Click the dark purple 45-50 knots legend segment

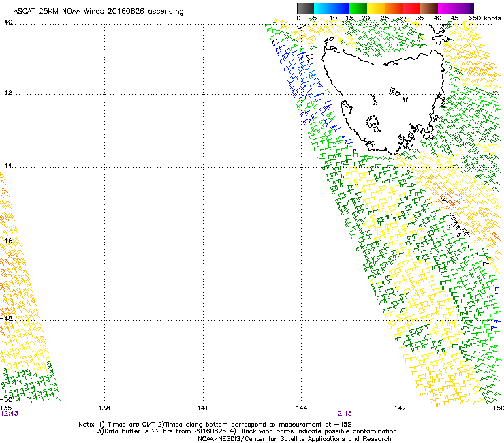click(x=464, y=8)
